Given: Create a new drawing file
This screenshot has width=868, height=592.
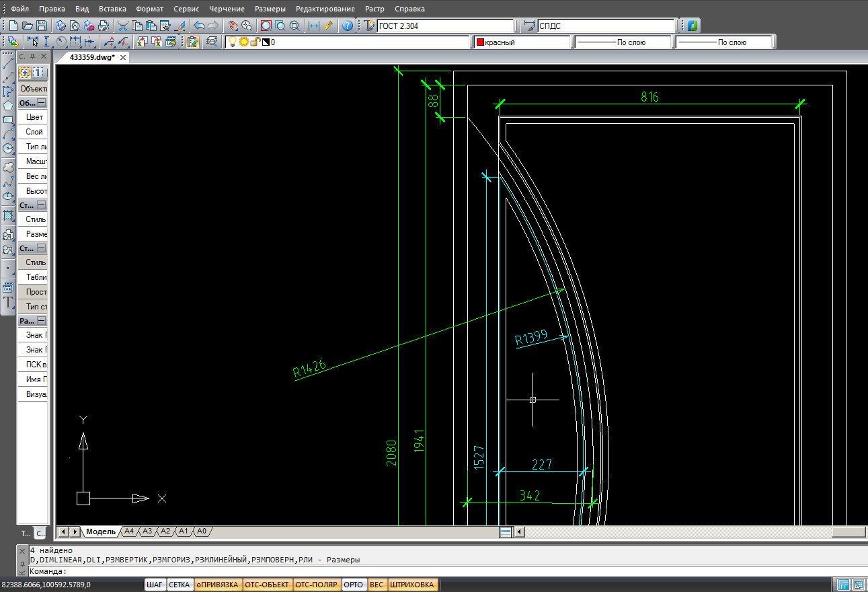Looking at the screenshot, I should (13, 26).
